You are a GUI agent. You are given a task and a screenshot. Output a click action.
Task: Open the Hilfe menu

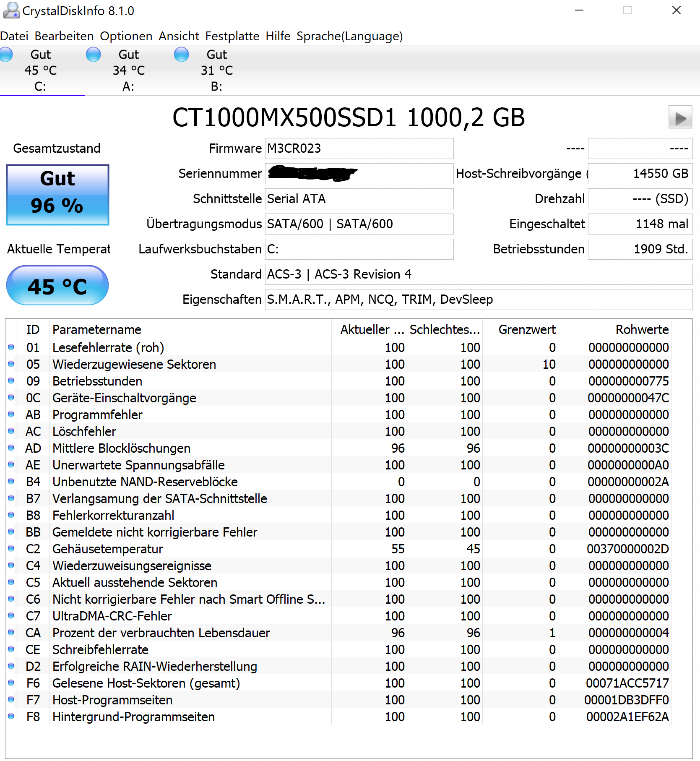[278, 36]
